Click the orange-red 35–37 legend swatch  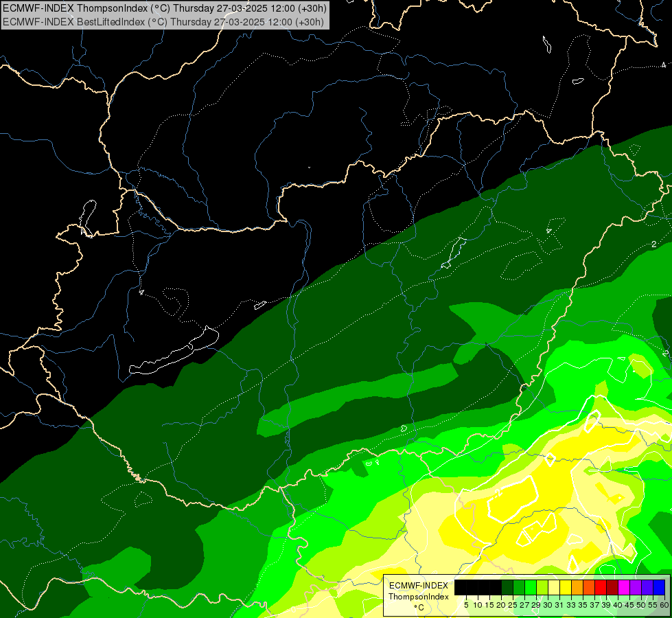pos(589,587)
